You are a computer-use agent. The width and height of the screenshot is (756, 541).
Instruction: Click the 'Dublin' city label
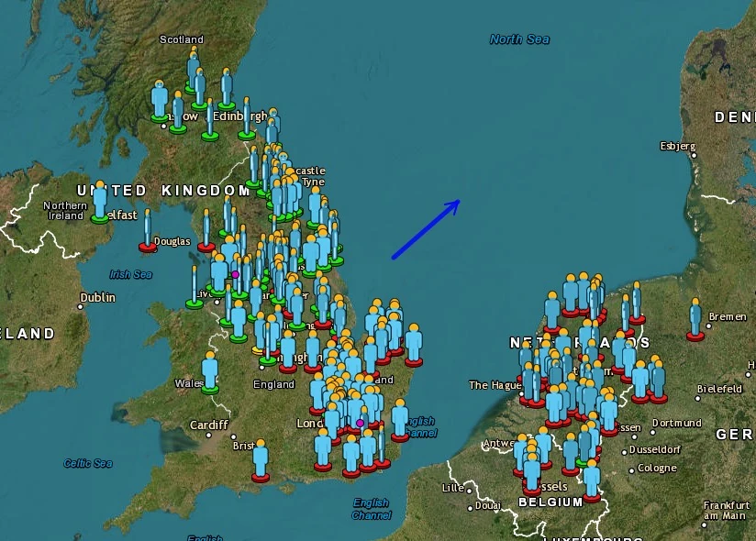pyautogui.click(x=98, y=298)
